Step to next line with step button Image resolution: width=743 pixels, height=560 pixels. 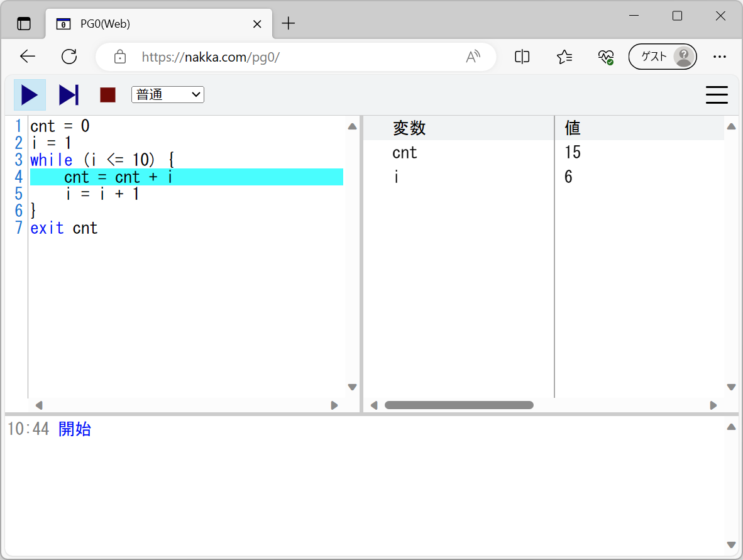(x=69, y=95)
